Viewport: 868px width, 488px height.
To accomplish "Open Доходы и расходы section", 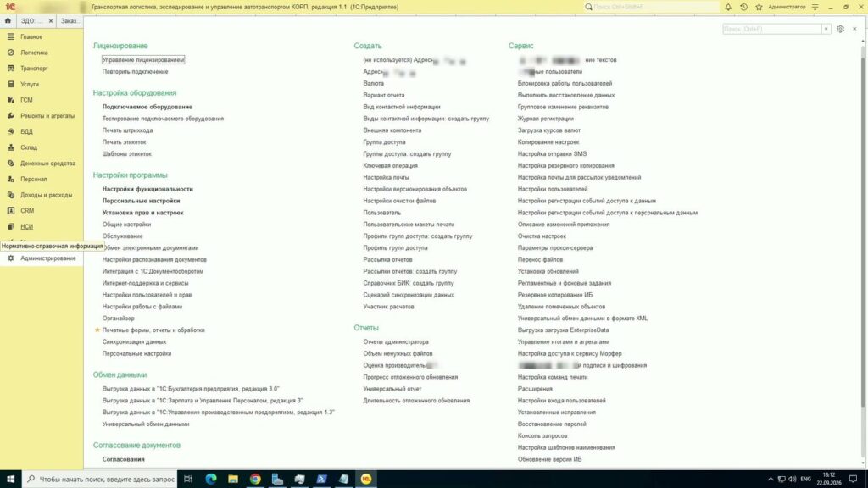I will click(x=46, y=195).
